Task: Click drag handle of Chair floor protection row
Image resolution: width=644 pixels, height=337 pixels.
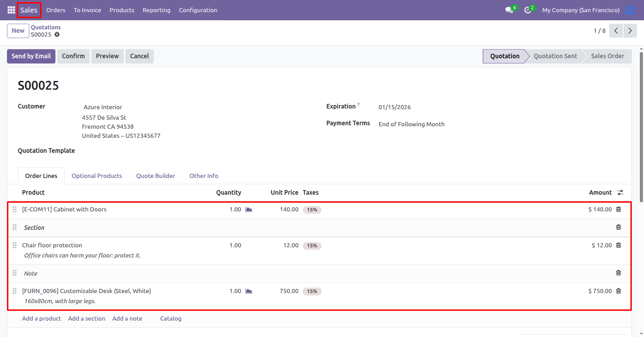Action: 15,245
